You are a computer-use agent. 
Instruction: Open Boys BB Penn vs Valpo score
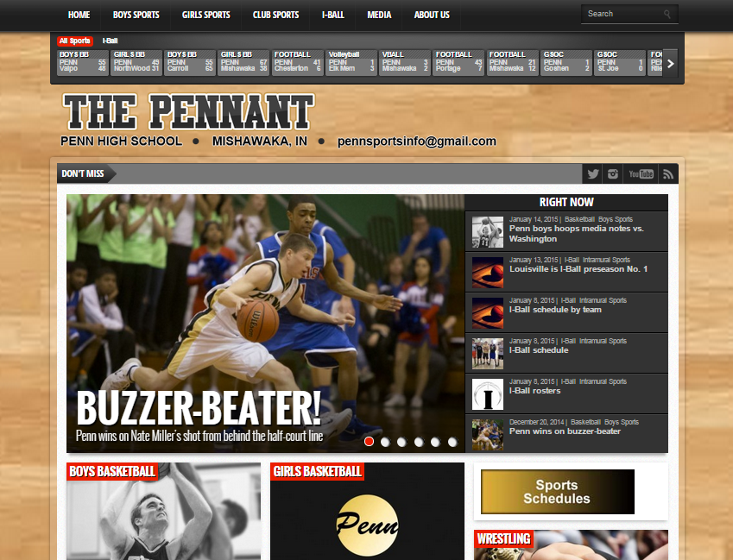83,63
